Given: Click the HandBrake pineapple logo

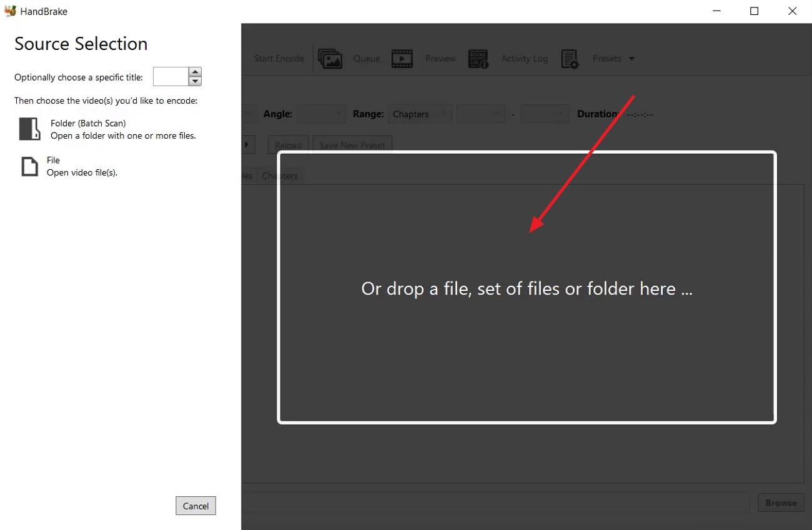Looking at the screenshot, I should pos(10,11).
